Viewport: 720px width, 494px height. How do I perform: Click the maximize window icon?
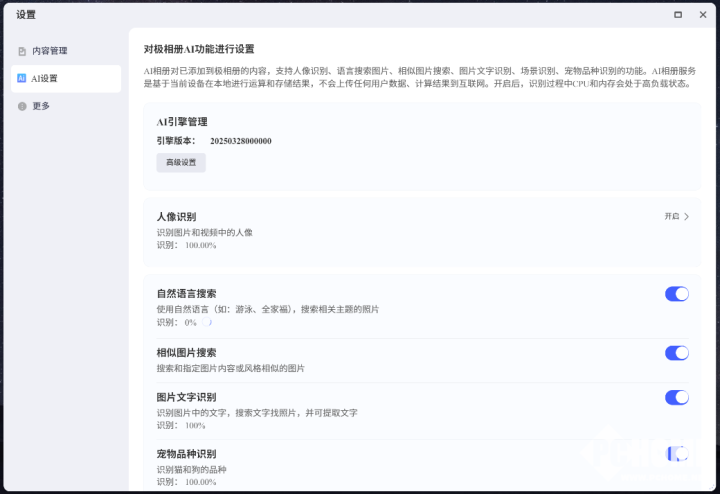(x=678, y=14)
